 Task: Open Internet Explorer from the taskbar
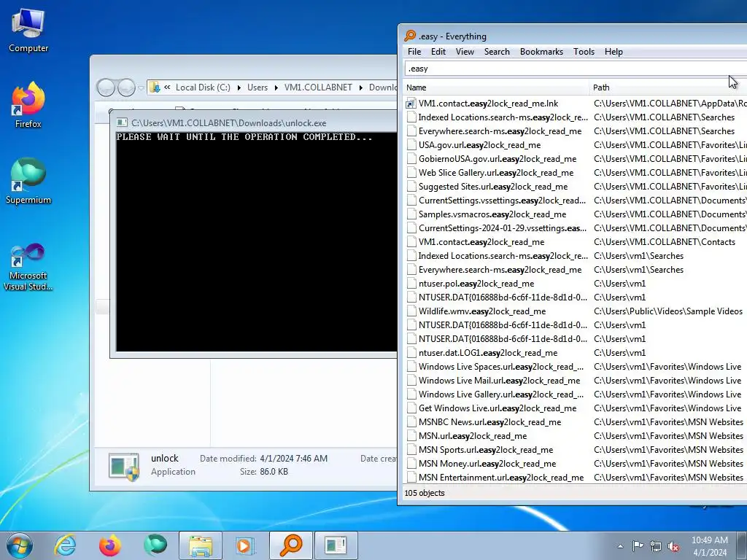tap(65, 545)
